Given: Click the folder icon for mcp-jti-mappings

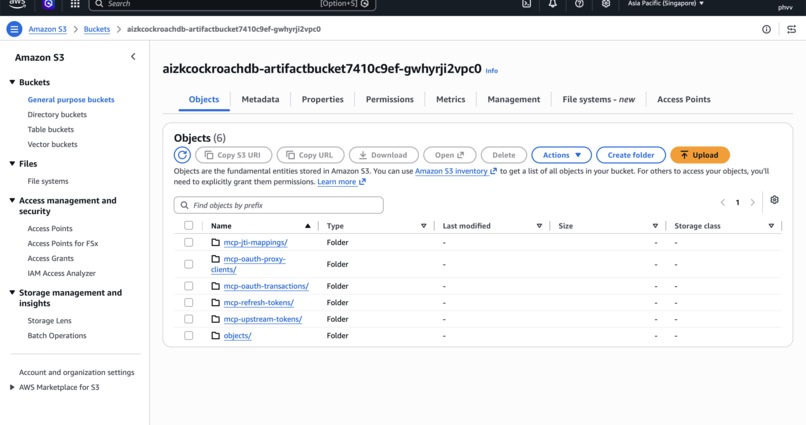Looking at the screenshot, I should [x=215, y=242].
